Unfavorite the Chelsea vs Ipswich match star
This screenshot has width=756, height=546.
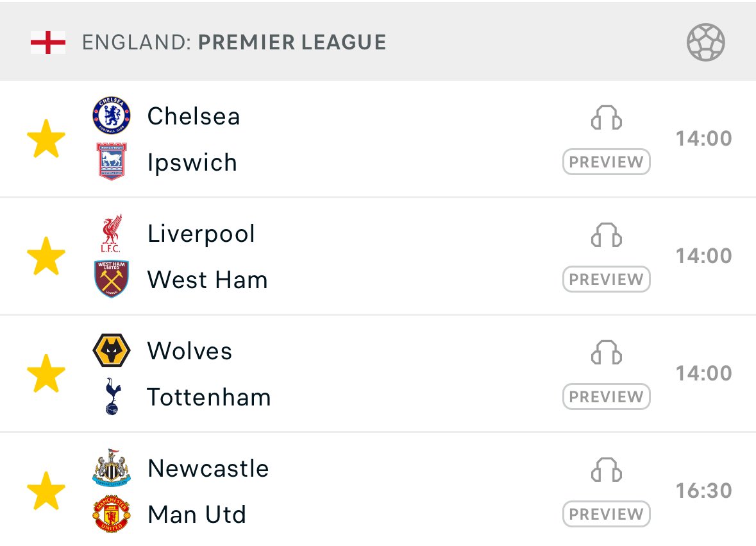(x=46, y=139)
